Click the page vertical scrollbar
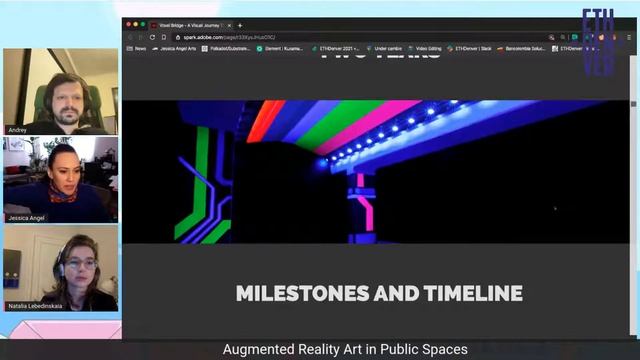640x360 pixels. [x=633, y=196]
